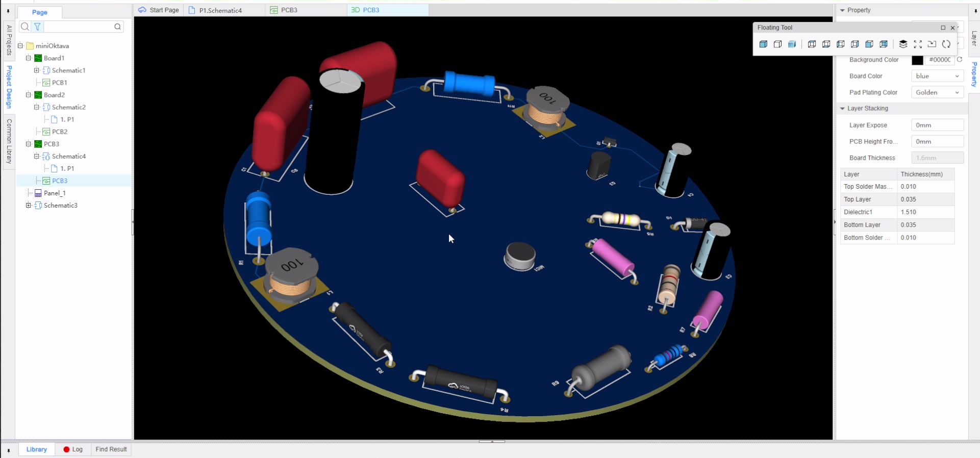Click the Bottom Layer row label
980x458 pixels.
(862, 225)
